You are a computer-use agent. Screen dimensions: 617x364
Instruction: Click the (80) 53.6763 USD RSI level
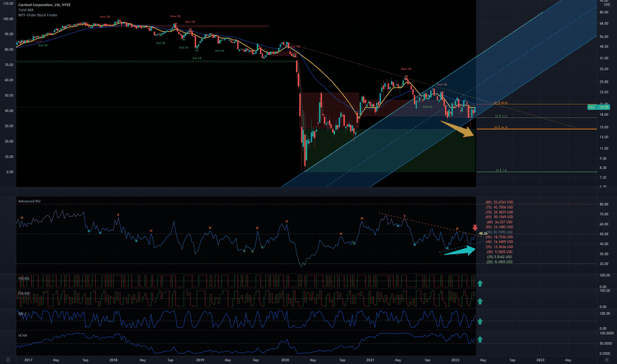click(499, 202)
